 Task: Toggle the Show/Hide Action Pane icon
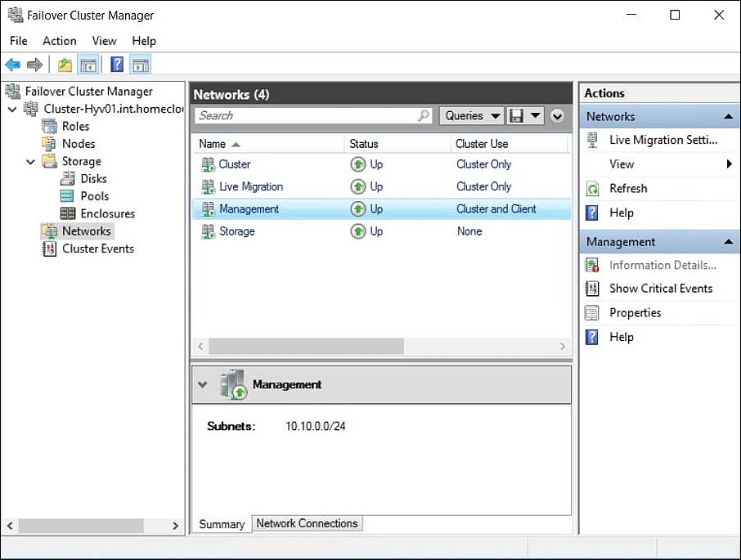point(141,65)
